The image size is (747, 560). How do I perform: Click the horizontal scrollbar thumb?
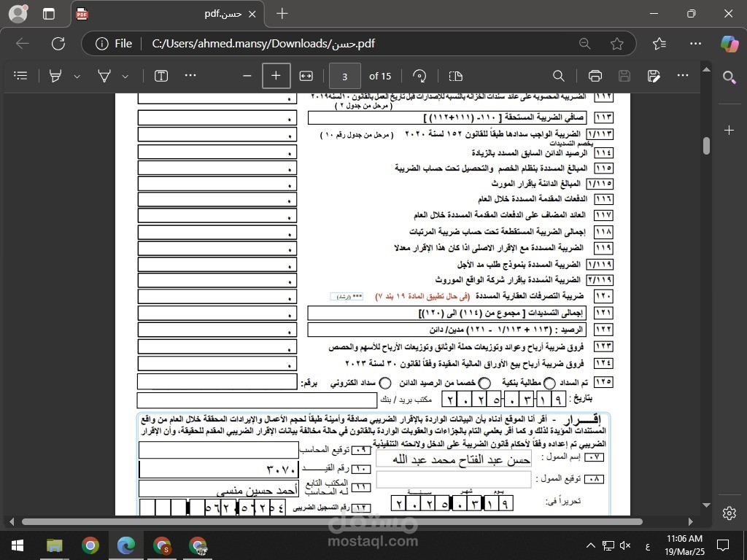[x=332, y=522]
